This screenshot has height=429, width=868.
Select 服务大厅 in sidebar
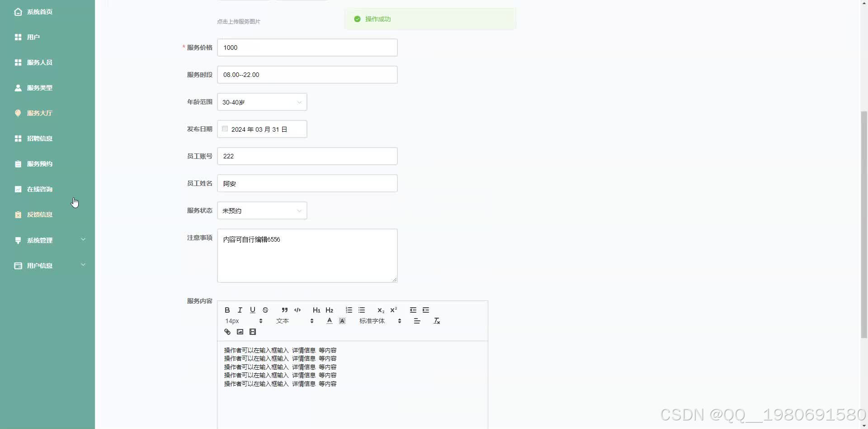pyautogui.click(x=47, y=113)
